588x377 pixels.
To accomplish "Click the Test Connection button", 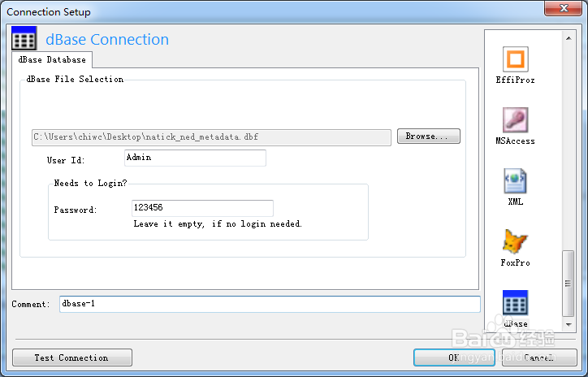I will (x=72, y=357).
